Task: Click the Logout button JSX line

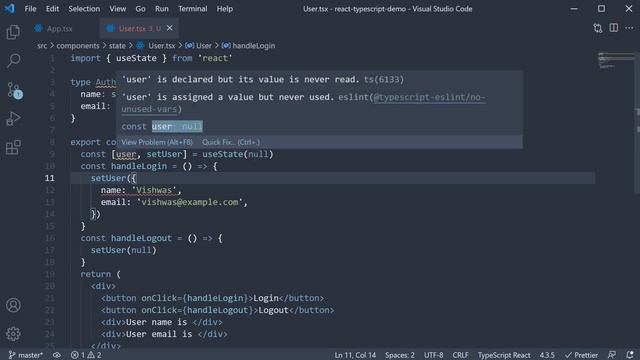Action: [x=218, y=310]
